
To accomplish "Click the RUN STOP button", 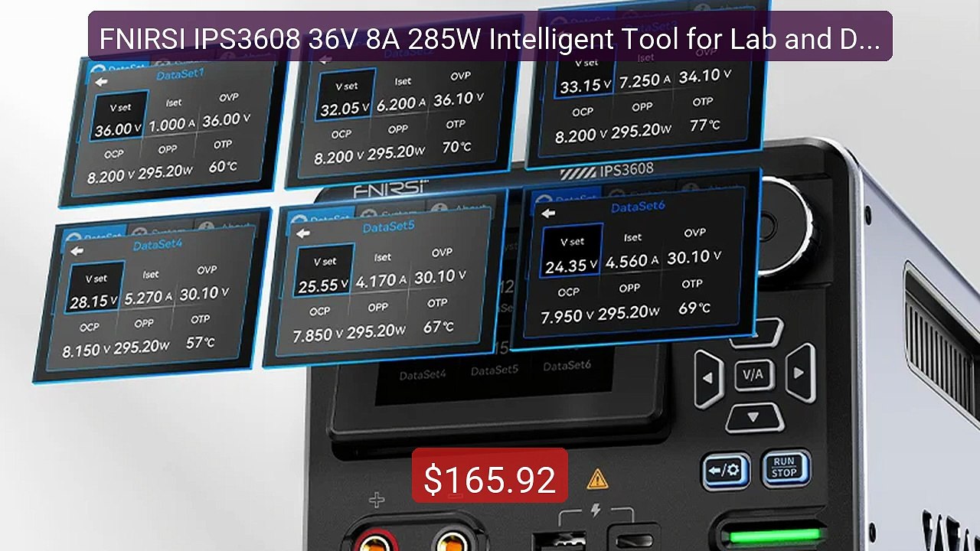I will 786,467.
